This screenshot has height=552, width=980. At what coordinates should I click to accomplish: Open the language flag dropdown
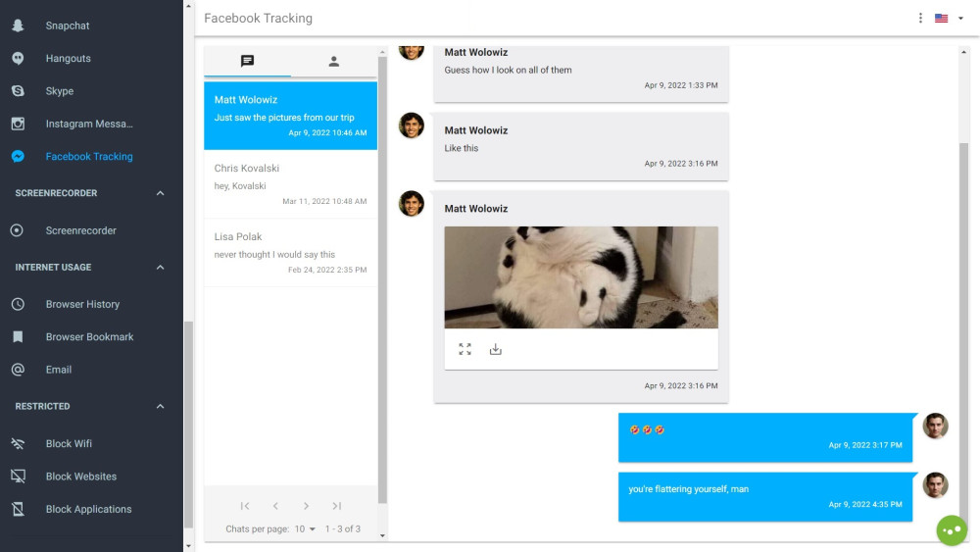pos(949,18)
